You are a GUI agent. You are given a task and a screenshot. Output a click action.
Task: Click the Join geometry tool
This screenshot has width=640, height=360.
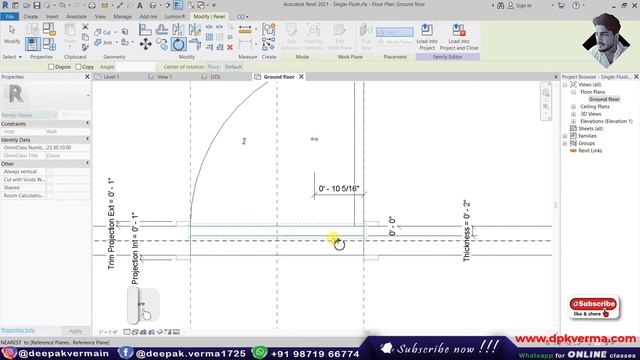coord(104,42)
